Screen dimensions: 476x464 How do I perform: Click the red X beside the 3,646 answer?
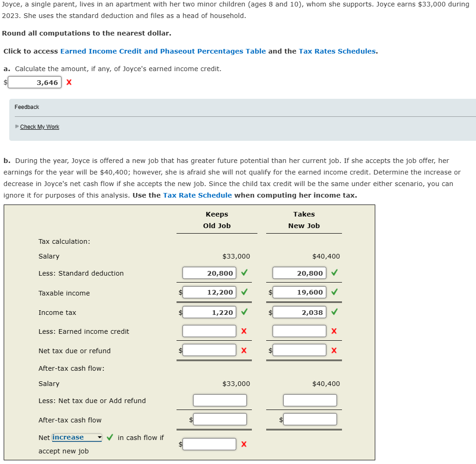[69, 82]
